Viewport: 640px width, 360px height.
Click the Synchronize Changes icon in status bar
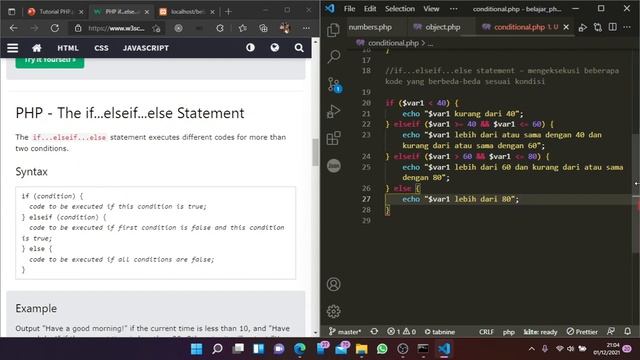click(x=374, y=331)
